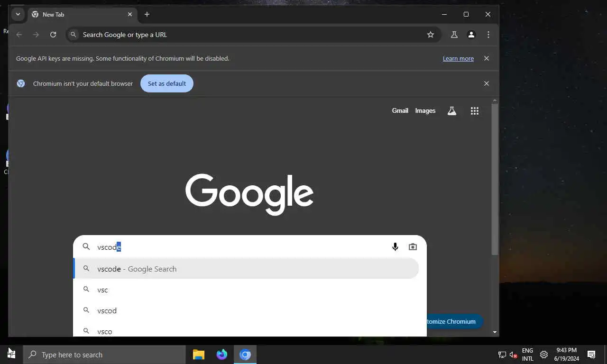This screenshot has width=607, height=364.
Task: Open the settings gear in system tray
Action: point(544,355)
